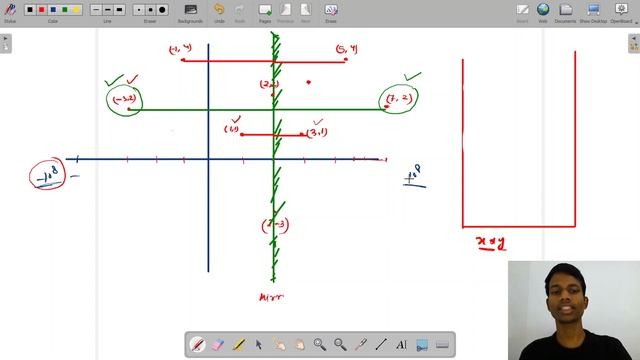Pick the red pen color swatch
The width and height of the screenshot is (640, 360).
(42, 9)
